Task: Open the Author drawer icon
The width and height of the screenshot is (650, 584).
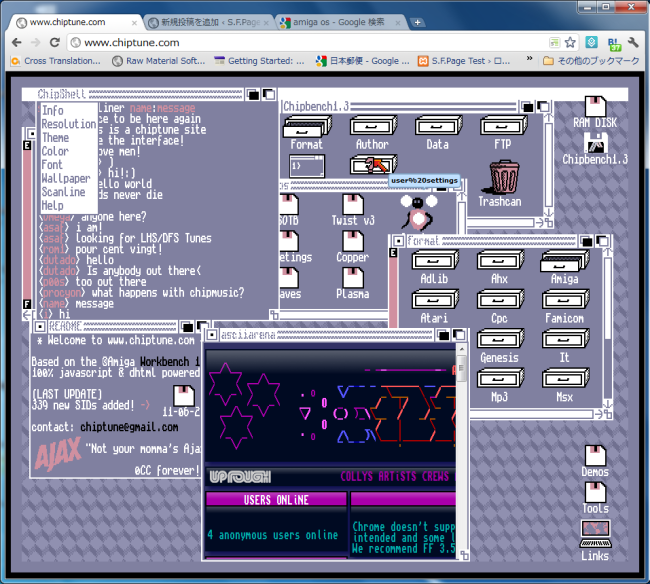Action: click(372, 126)
